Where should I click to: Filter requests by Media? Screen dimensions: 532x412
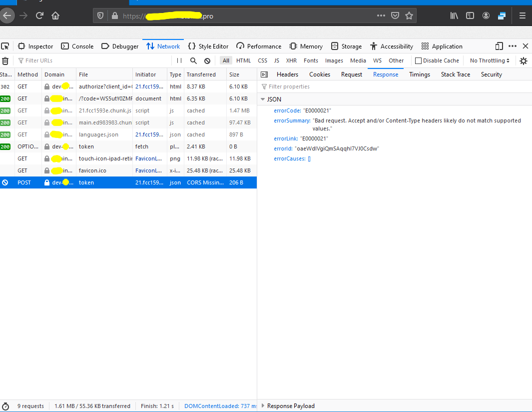[358, 60]
